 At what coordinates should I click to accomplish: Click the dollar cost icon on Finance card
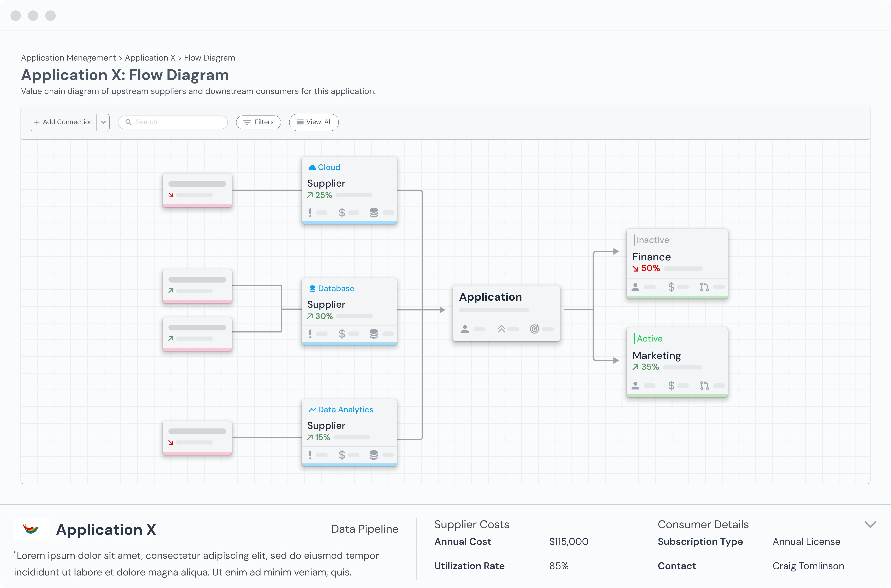tap(671, 287)
